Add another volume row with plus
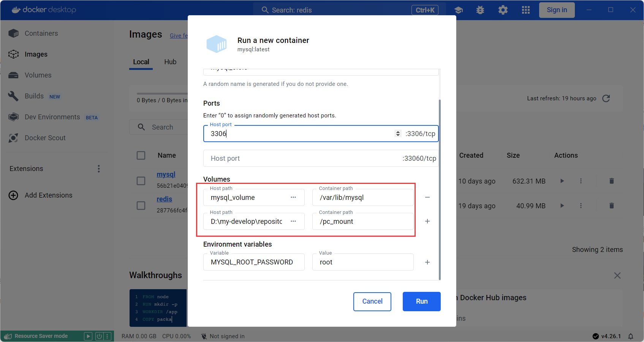Screen dimensions: 644x342 pos(427,221)
